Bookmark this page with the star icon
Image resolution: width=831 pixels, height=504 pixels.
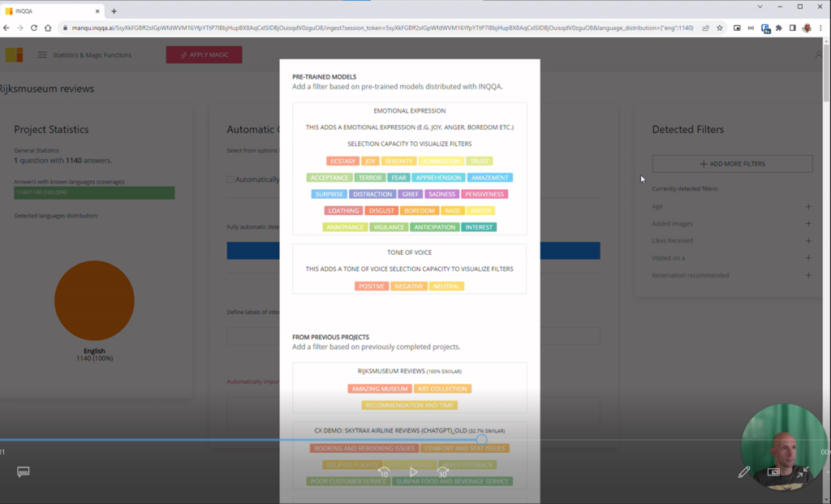(x=719, y=28)
